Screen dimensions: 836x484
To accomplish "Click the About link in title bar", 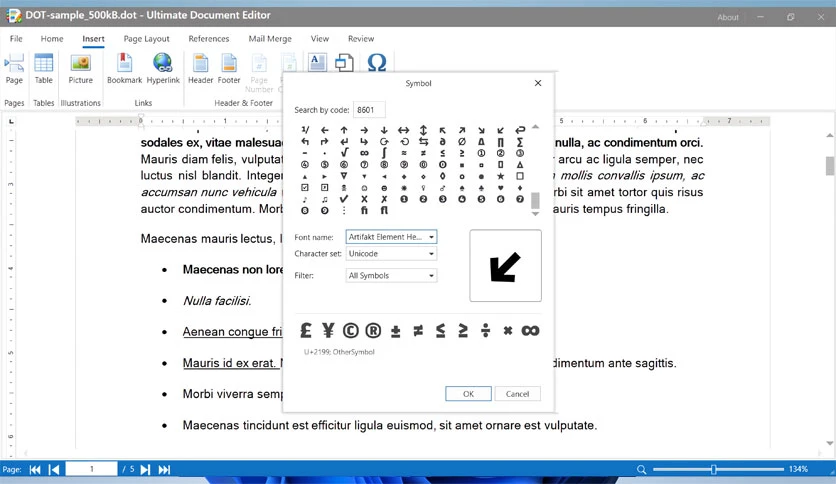I will 728,17.
